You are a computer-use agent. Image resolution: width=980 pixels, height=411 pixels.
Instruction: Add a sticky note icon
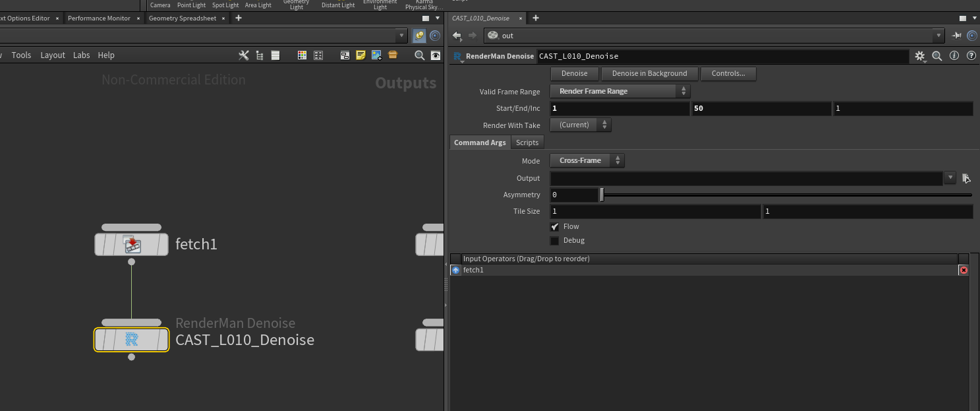coord(360,55)
